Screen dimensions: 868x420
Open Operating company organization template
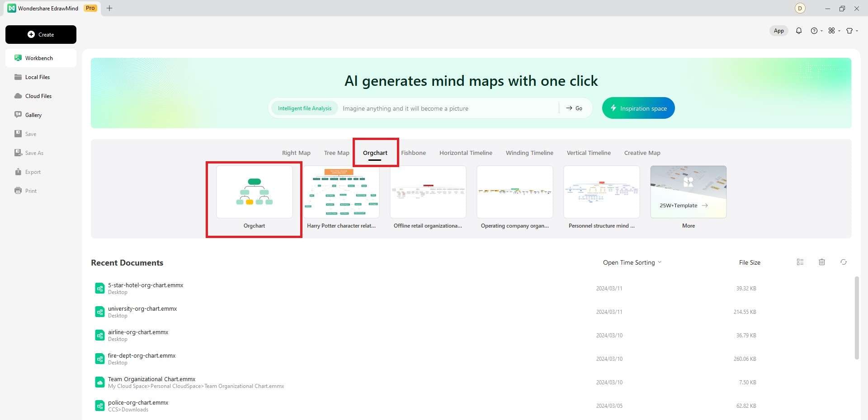tap(515, 192)
